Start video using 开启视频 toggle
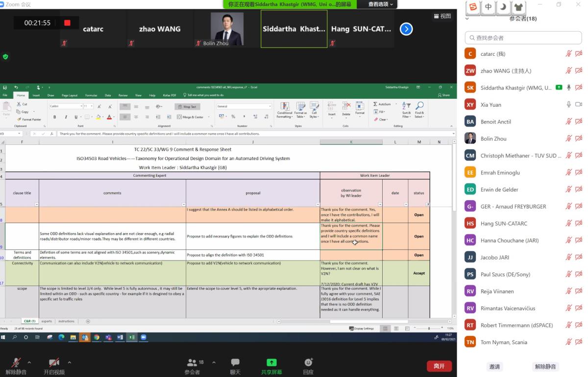 (x=54, y=366)
